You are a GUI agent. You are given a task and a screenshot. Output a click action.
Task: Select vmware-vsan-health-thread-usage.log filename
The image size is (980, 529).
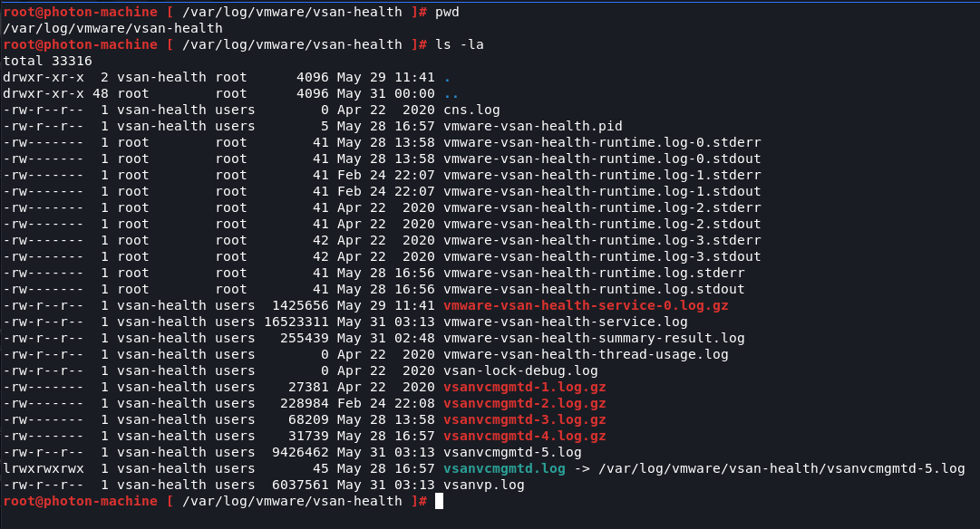[x=586, y=354]
